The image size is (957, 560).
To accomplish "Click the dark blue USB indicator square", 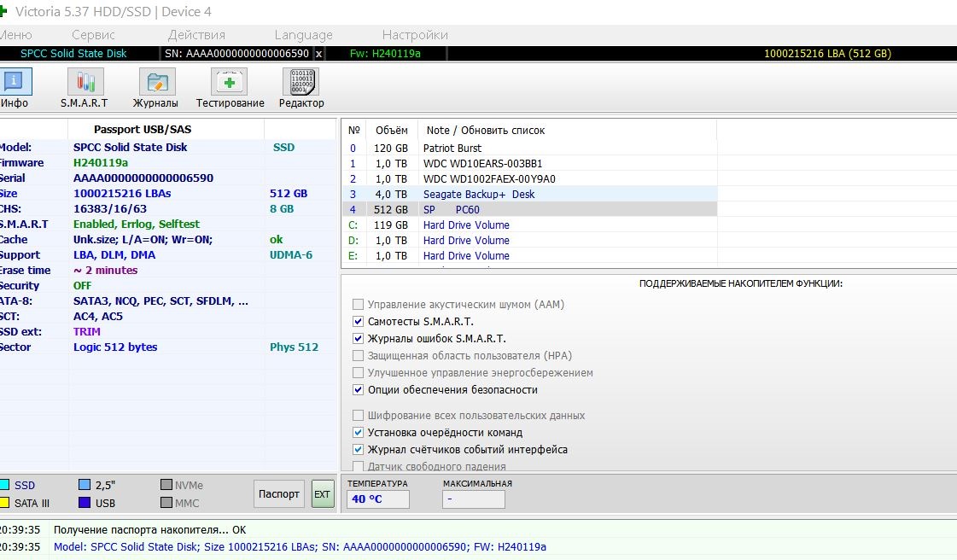I will pyautogui.click(x=85, y=503).
